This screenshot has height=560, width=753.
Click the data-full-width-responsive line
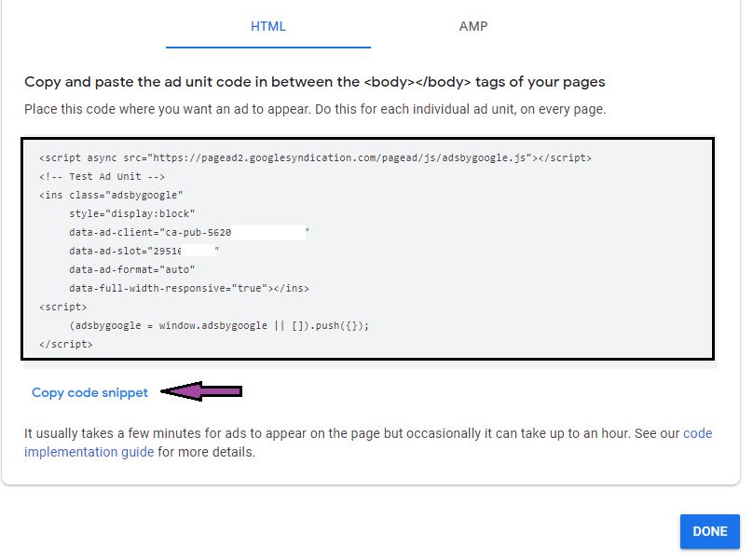[x=189, y=288]
